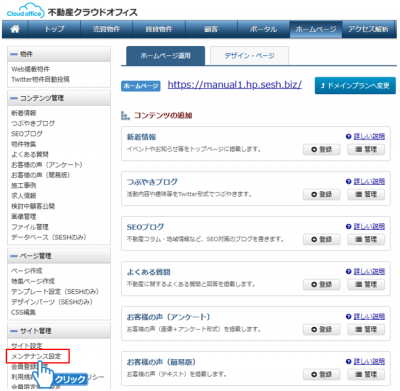The width and height of the screenshot is (400, 391).
Task: Open the 顧客 menu tab
Action: point(211,29)
